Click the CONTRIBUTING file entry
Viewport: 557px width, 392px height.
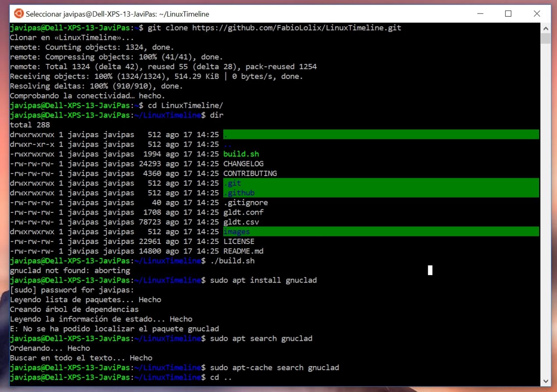click(x=250, y=173)
